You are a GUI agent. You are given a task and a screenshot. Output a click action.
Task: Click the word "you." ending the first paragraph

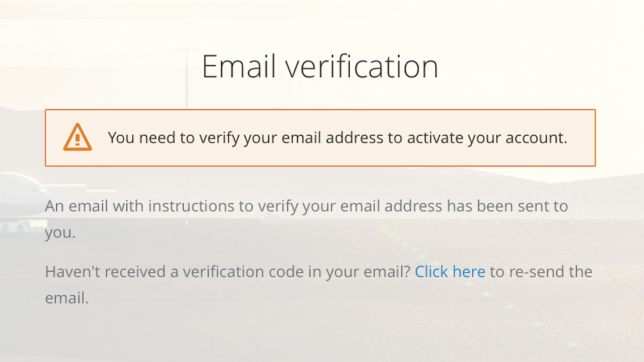click(60, 233)
